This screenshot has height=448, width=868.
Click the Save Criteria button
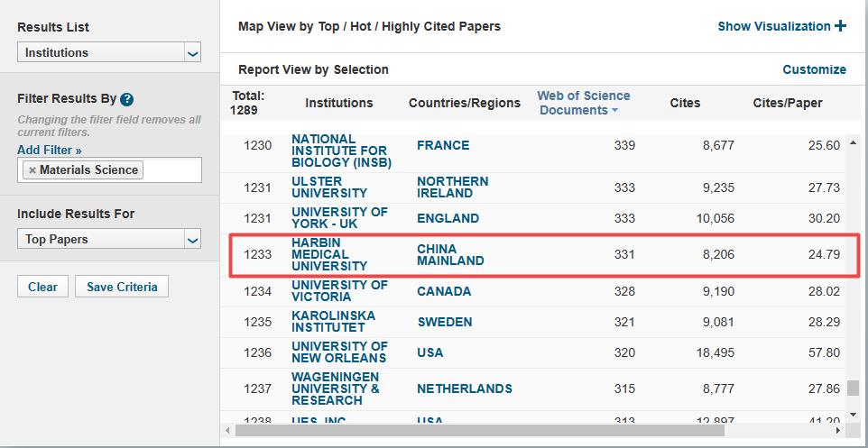122,287
